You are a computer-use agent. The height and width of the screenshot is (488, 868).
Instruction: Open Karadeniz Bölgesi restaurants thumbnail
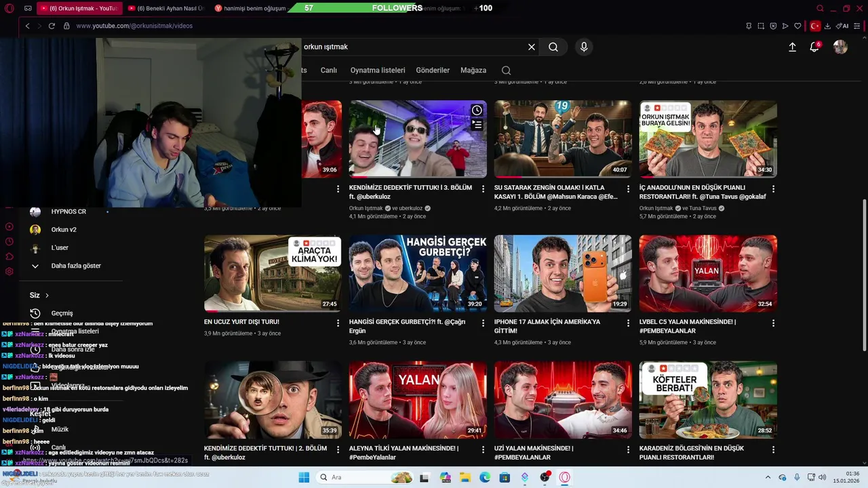(x=708, y=400)
